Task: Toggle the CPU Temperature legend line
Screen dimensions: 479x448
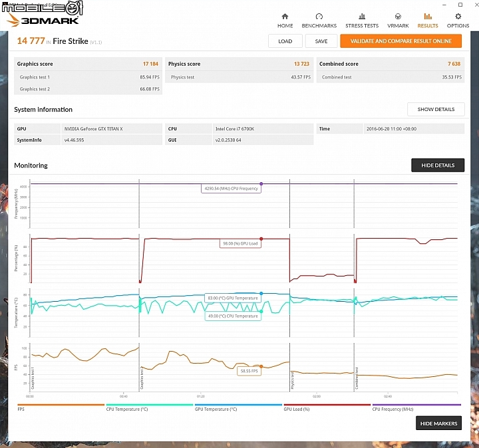Action: [x=150, y=405]
